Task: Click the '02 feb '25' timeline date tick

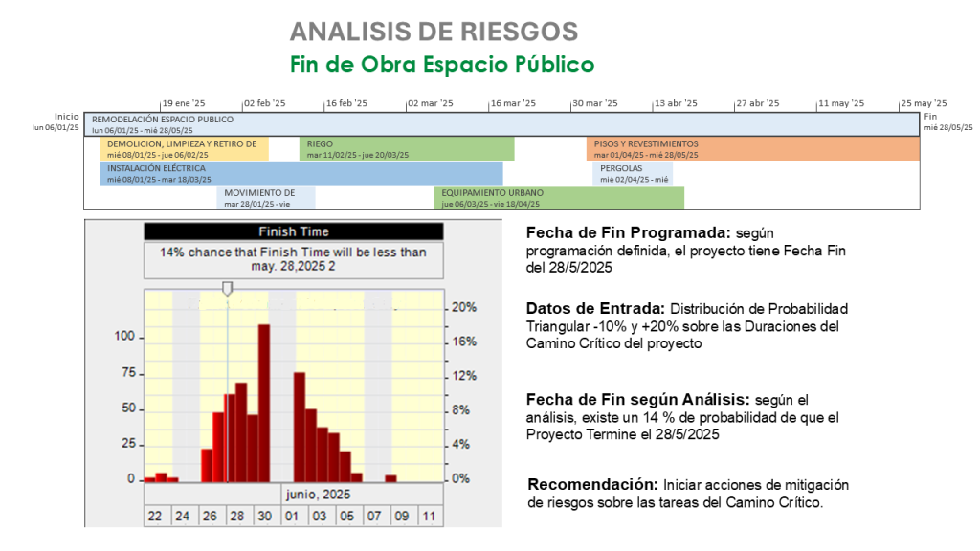Action: 265,103
